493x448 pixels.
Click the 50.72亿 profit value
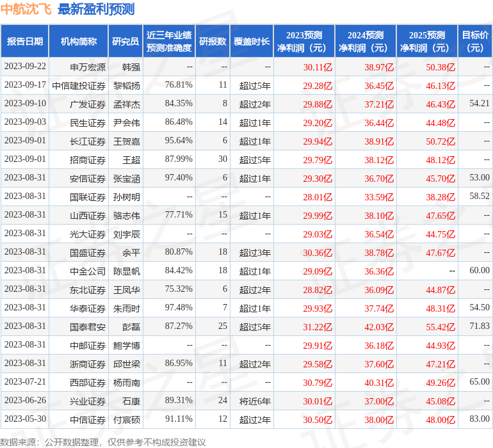[x=440, y=141]
